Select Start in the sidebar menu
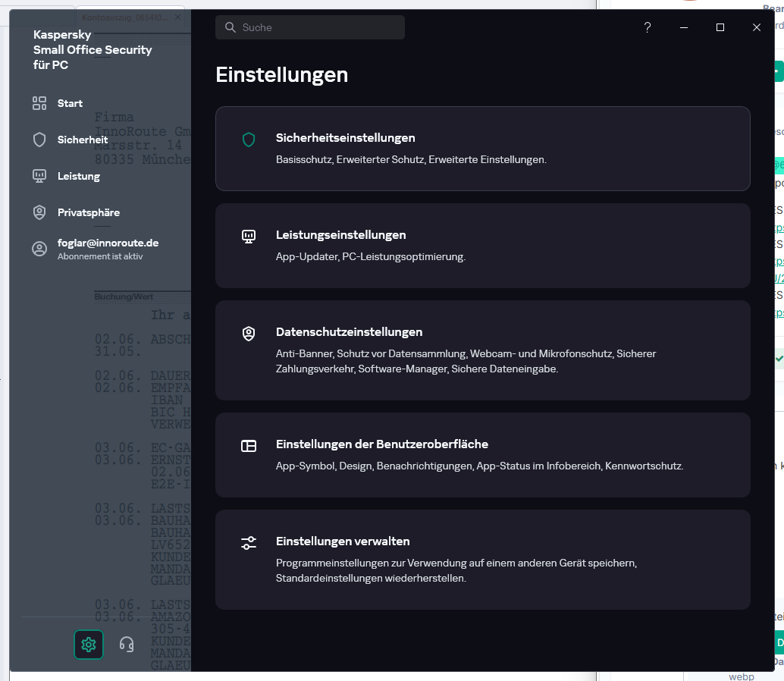 point(70,103)
